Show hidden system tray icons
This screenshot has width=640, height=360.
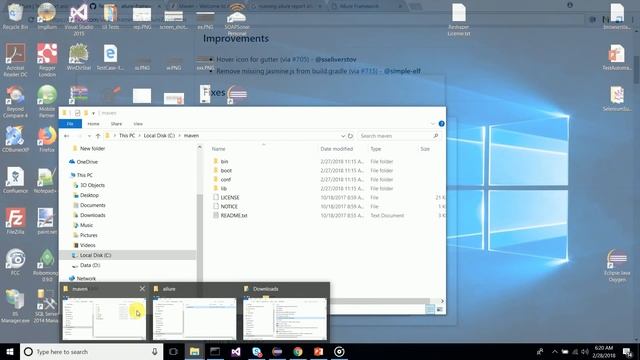tap(554, 351)
